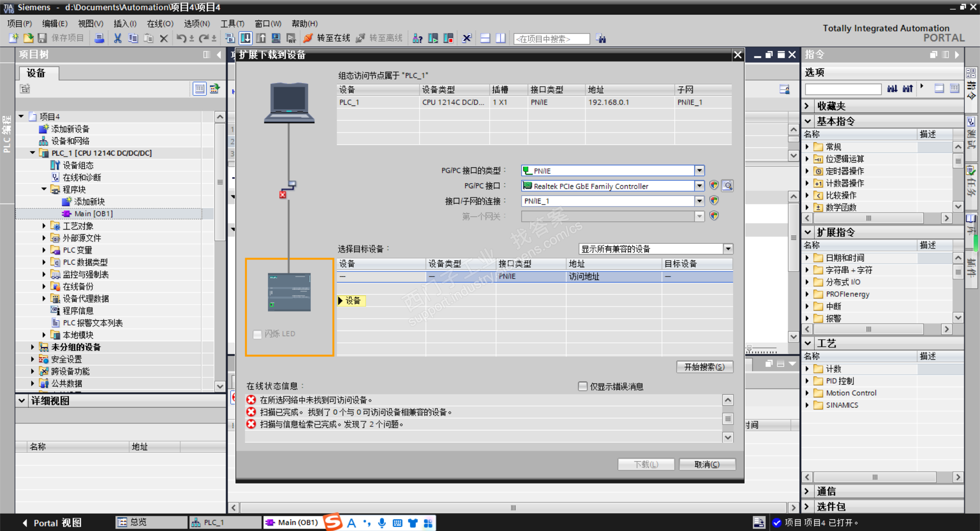Open the 总览 taskbar button

[151, 522]
